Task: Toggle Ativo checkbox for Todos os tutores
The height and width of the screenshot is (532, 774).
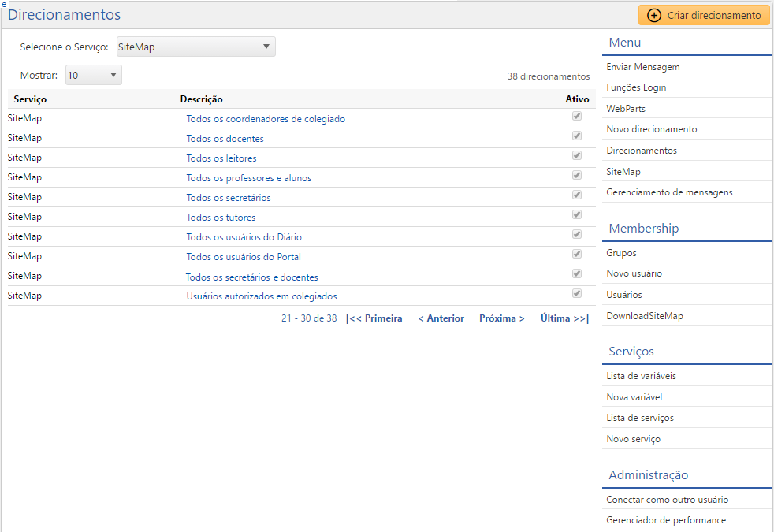Action: tap(577, 215)
